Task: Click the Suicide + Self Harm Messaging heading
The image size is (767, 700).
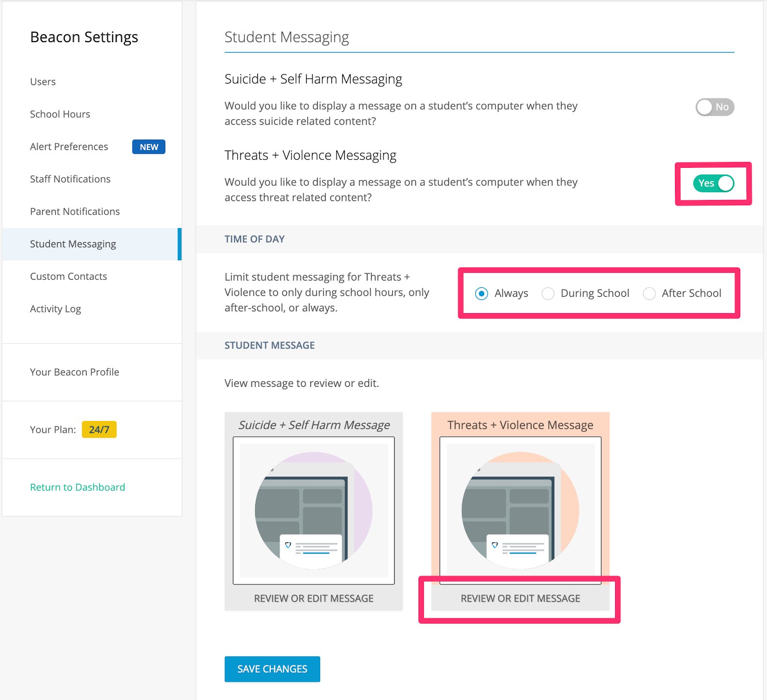Action: pos(313,79)
